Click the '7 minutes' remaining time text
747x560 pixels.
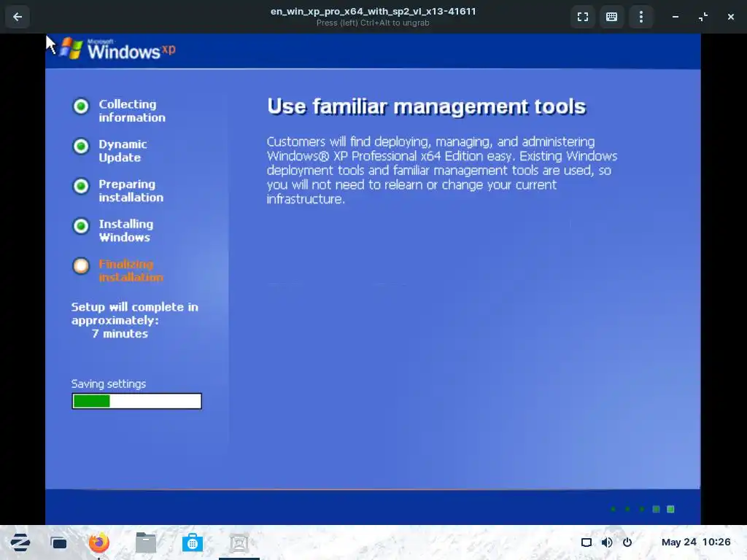(120, 334)
